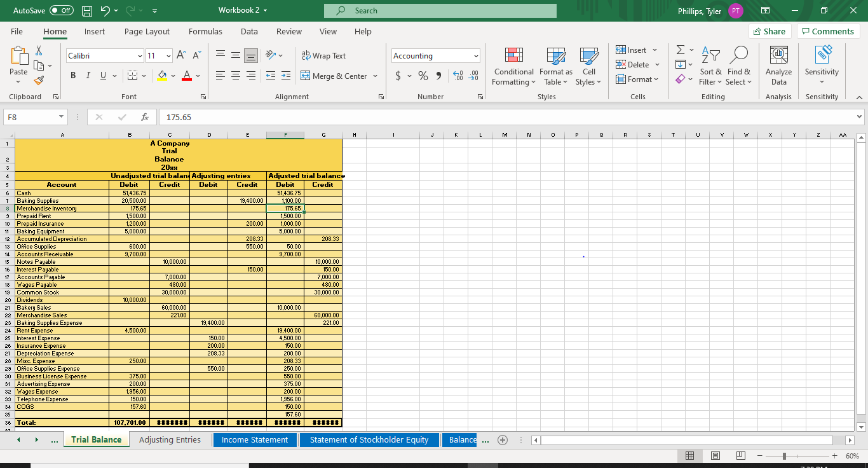Toggle Wrap Text for the selected cell
Screen dimensions: 868x468
[x=324, y=56]
